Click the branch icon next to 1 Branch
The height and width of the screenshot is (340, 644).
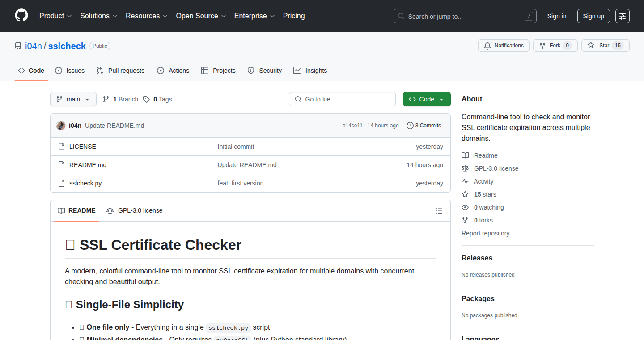106,99
